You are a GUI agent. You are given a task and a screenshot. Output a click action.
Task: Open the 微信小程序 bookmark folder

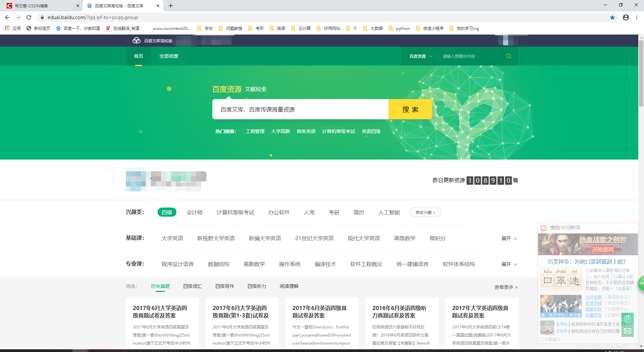pos(430,28)
